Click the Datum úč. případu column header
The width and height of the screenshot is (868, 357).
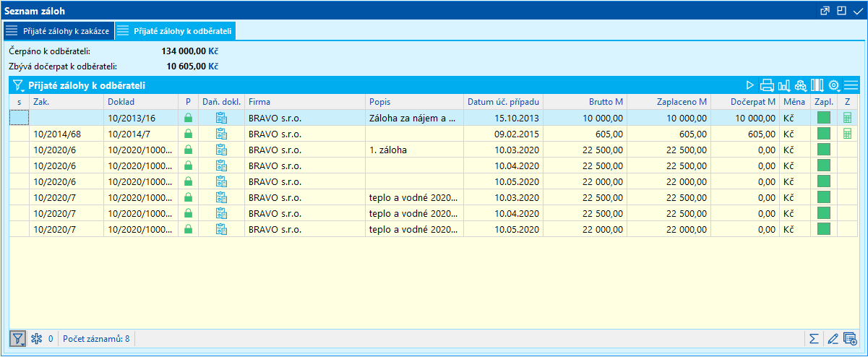pyautogui.click(x=503, y=102)
